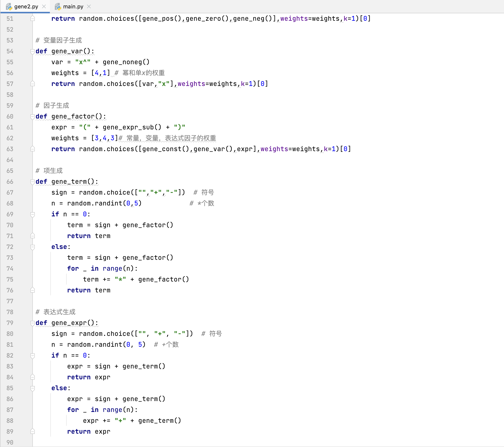Fold the else block at line 72

tap(32, 247)
